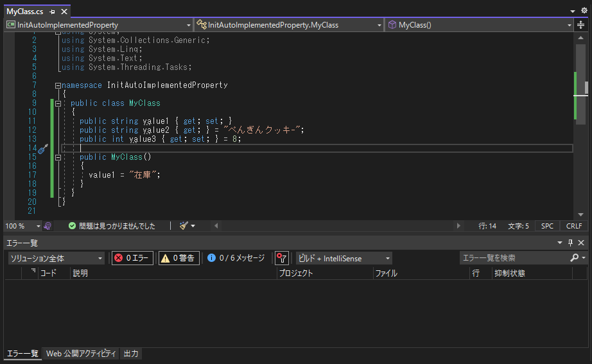Click the screwdriver quick actions icon on line 14

(x=43, y=149)
